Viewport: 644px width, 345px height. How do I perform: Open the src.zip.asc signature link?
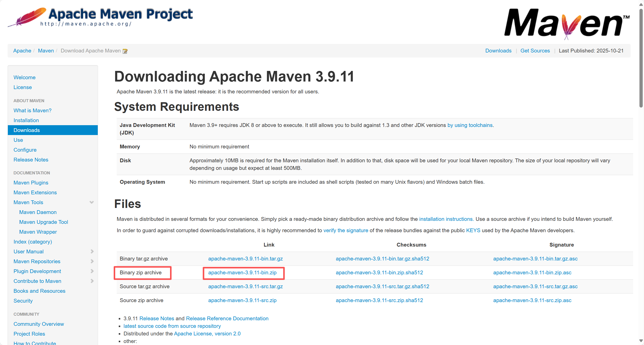[x=532, y=300]
